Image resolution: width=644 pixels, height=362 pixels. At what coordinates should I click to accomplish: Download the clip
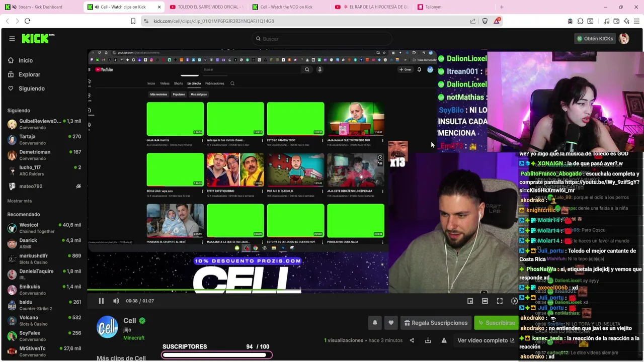pos(428,340)
